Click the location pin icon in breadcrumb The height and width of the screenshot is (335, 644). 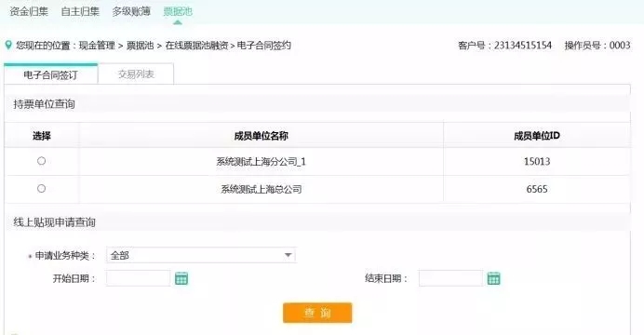click(8, 46)
